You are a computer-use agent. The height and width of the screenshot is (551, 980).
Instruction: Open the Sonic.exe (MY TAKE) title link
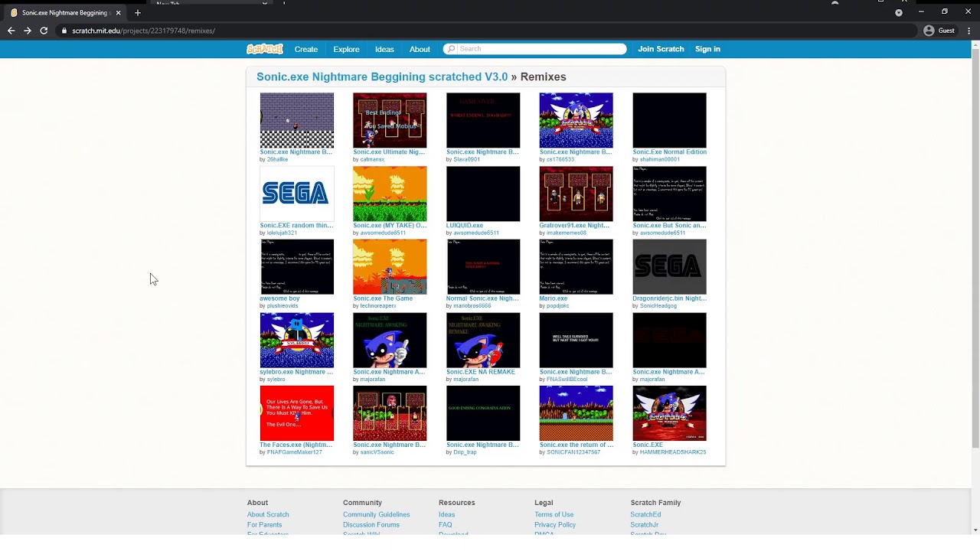390,226
